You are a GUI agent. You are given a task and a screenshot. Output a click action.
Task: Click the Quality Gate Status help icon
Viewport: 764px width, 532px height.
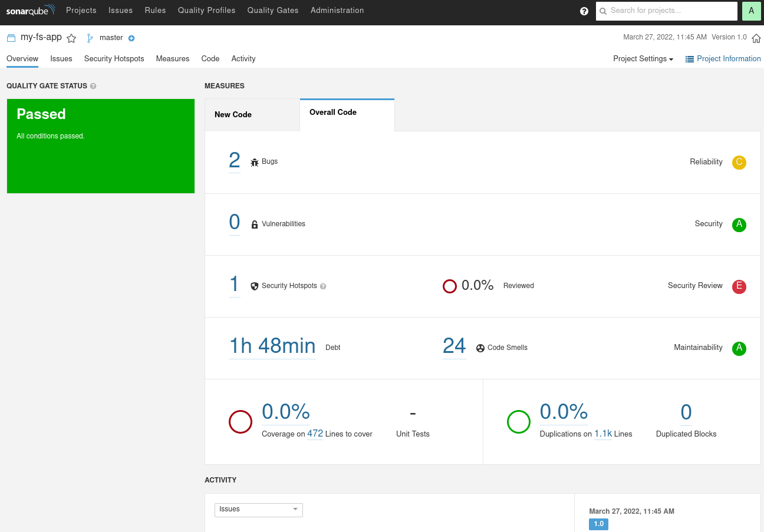coord(93,86)
